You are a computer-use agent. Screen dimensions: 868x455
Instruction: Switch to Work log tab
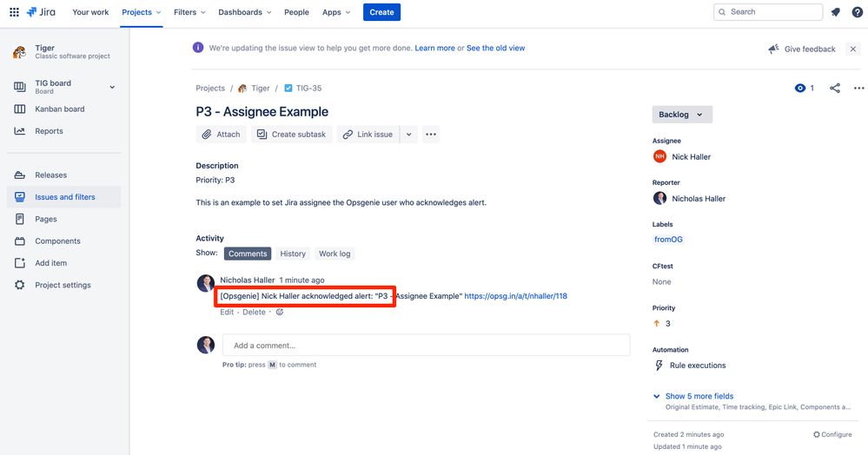pyautogui.click(x=335, y=254)
